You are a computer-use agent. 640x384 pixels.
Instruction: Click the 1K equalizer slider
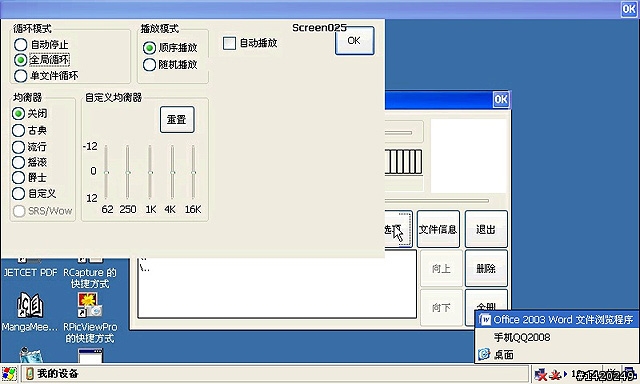coord(150,172)
